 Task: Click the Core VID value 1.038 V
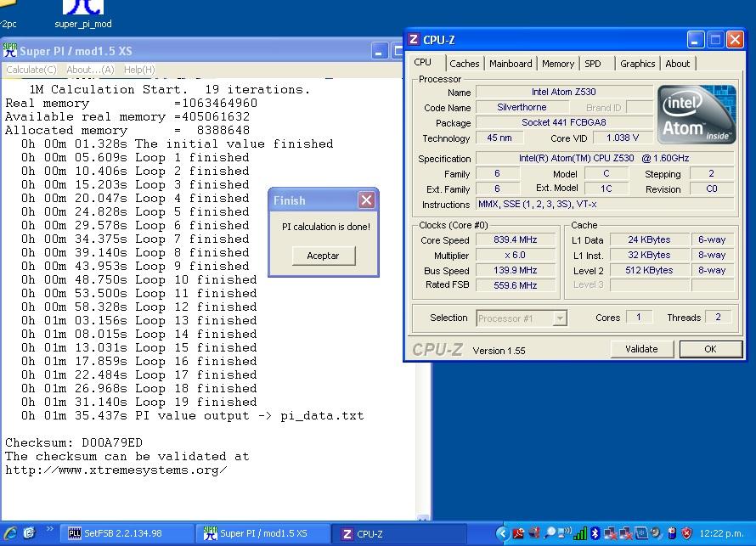(623, 138)
